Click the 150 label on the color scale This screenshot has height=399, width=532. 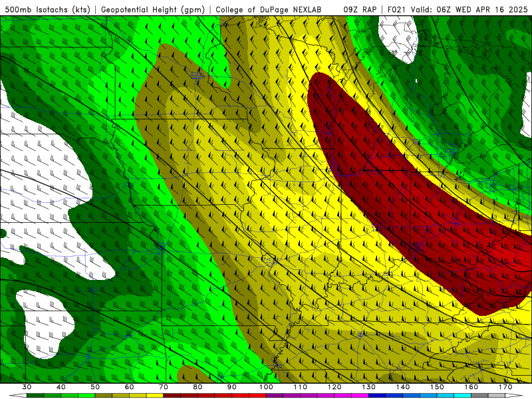point(437,387)
